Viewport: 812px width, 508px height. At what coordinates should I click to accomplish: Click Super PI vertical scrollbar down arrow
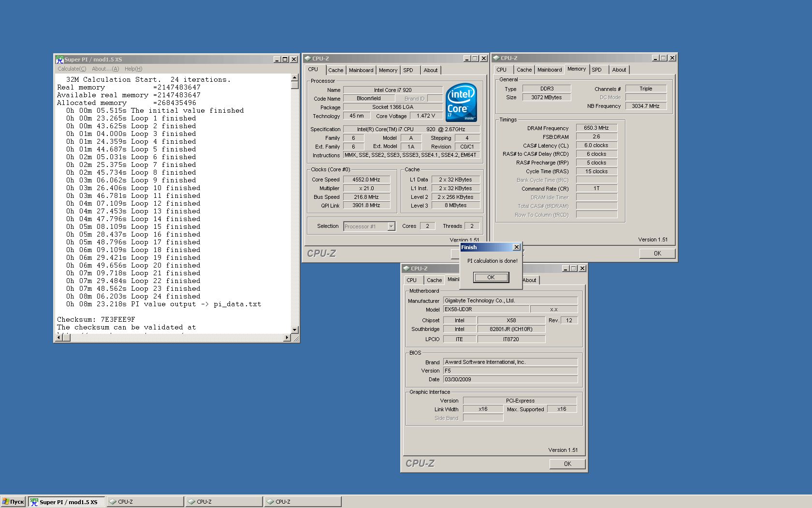(x=295, y=329)
